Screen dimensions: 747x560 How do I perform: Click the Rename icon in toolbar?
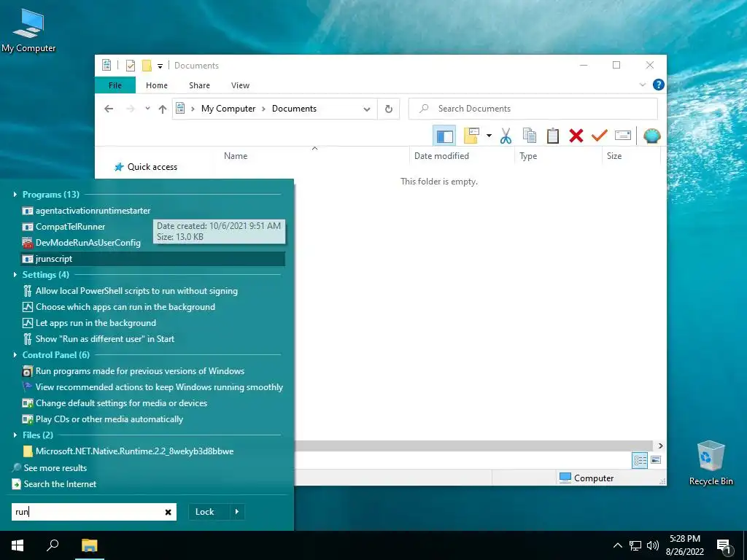(623, 136)
